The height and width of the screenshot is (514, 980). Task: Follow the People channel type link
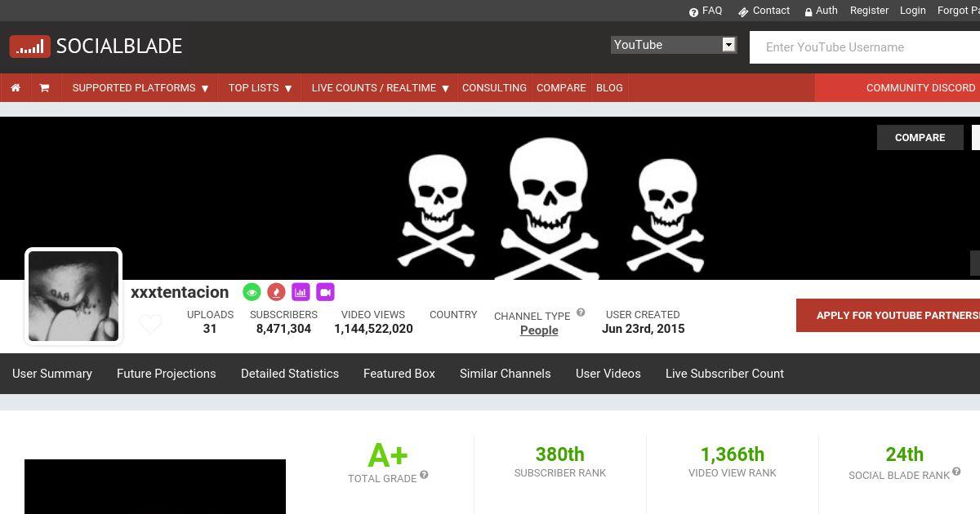tap(539, 330)
